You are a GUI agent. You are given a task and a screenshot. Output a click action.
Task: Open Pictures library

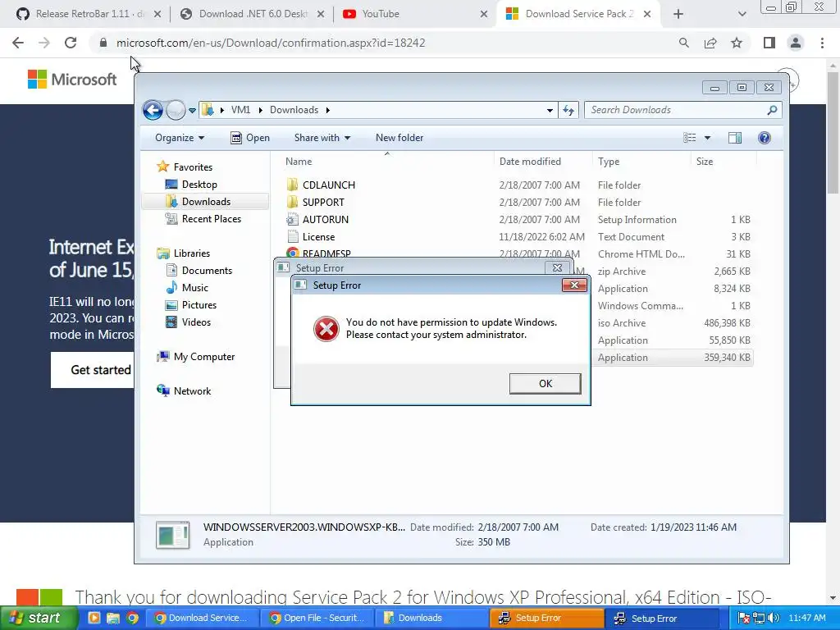191,305
